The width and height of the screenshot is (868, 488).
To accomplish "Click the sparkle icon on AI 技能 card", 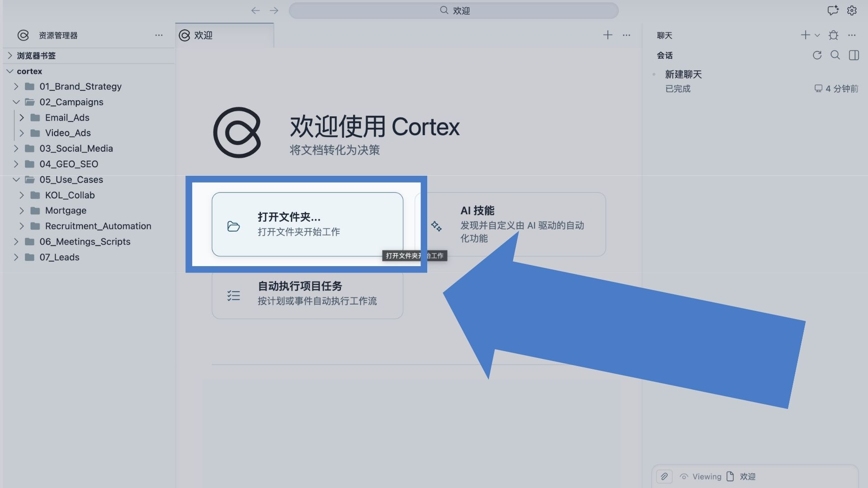I will click(x=436, y=226).
